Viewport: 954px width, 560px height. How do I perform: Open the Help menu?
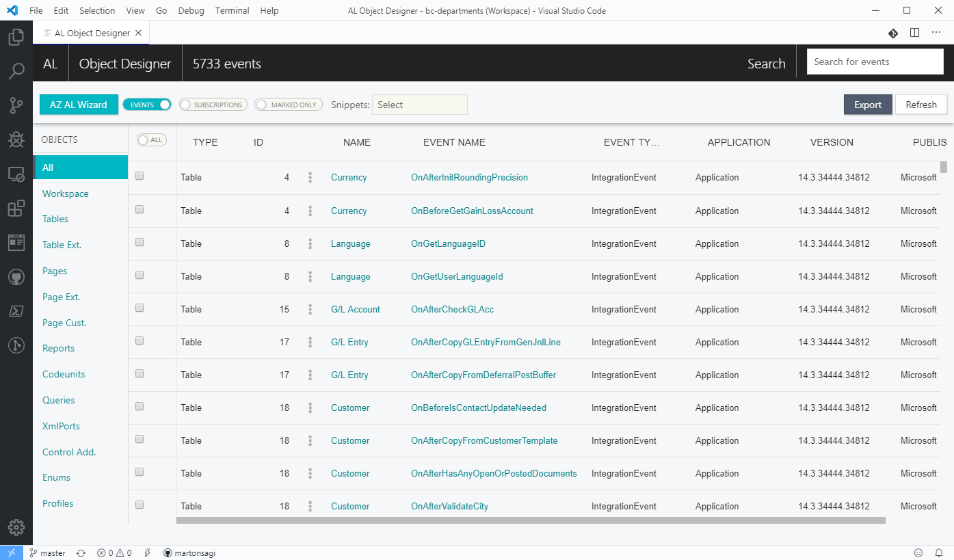[269, 10]
